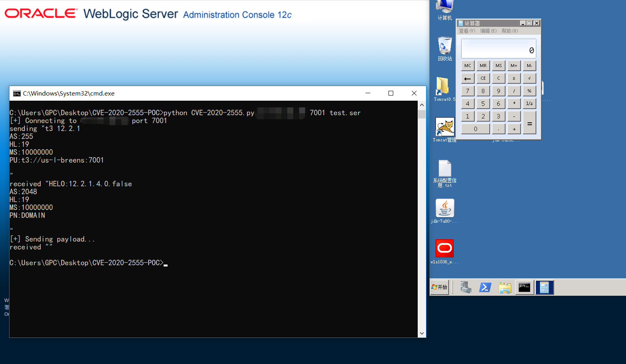Image resolution: width=626 pixels, height=364 pixels.
Task: Click the divide / key
Action: 514,91
